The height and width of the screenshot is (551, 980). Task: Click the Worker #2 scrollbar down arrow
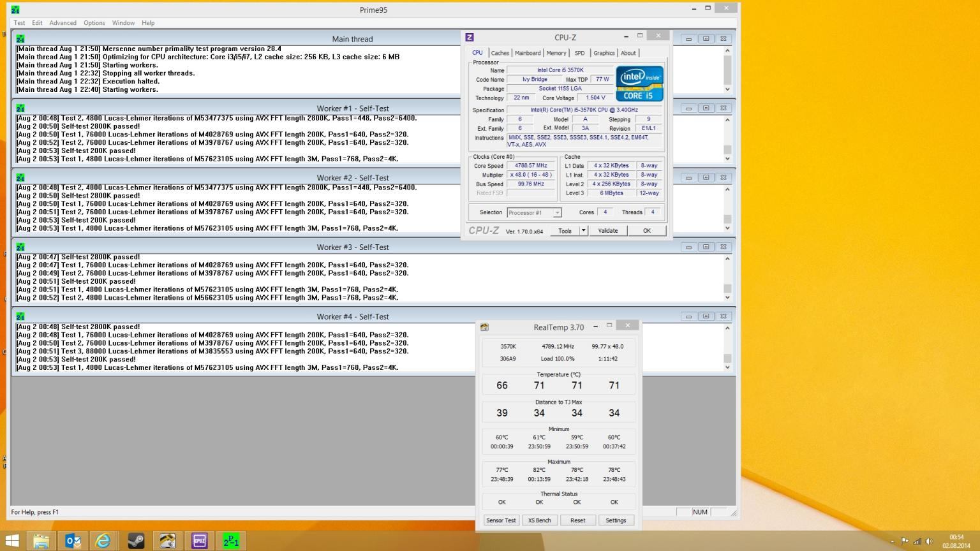(727, 228)
